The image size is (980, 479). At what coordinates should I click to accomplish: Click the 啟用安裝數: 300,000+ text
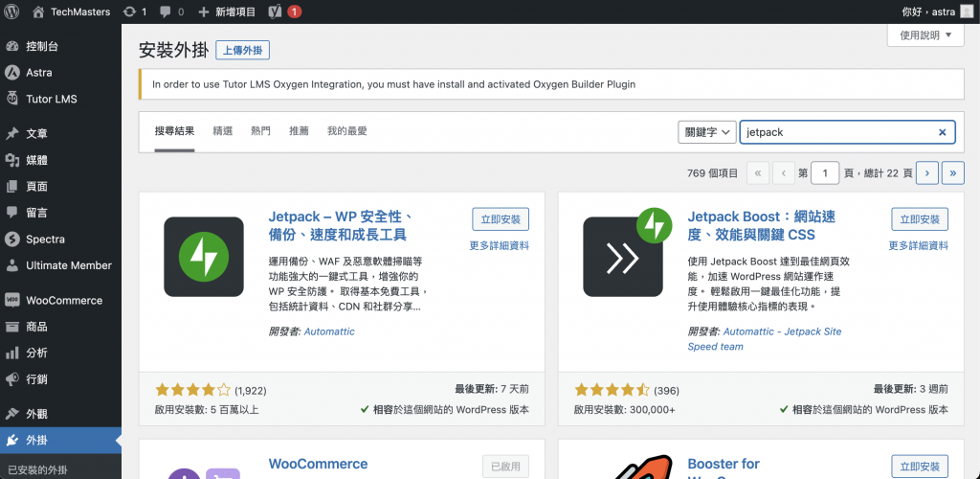coord(624,410)
